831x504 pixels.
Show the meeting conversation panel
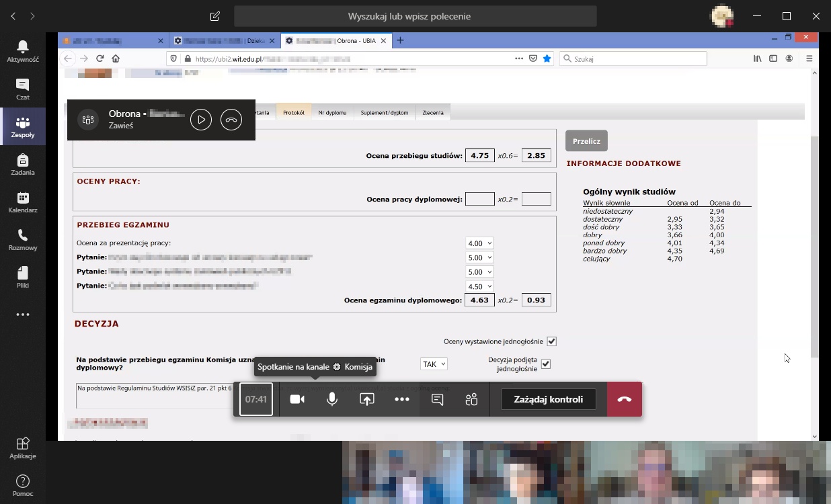point(437,399)
